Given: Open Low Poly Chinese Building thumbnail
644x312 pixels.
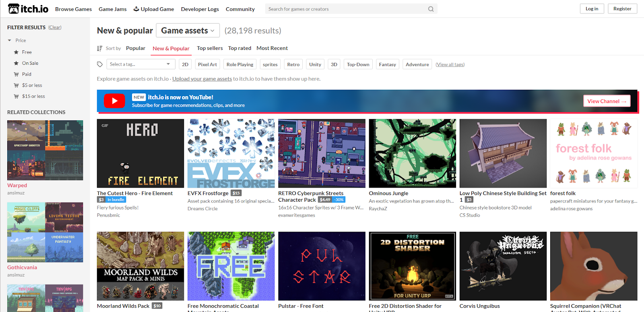Looking at the screenshot, I should click(x=503, y=153).
